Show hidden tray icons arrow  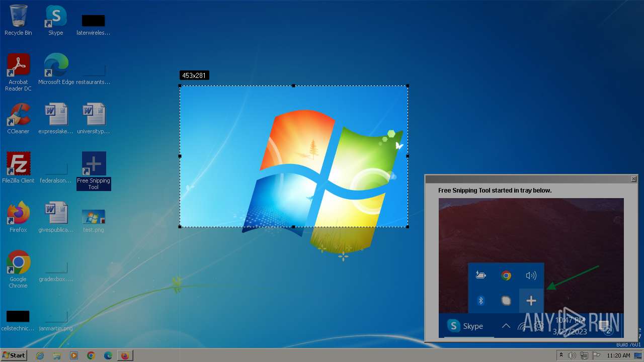(x=561, y=355)
